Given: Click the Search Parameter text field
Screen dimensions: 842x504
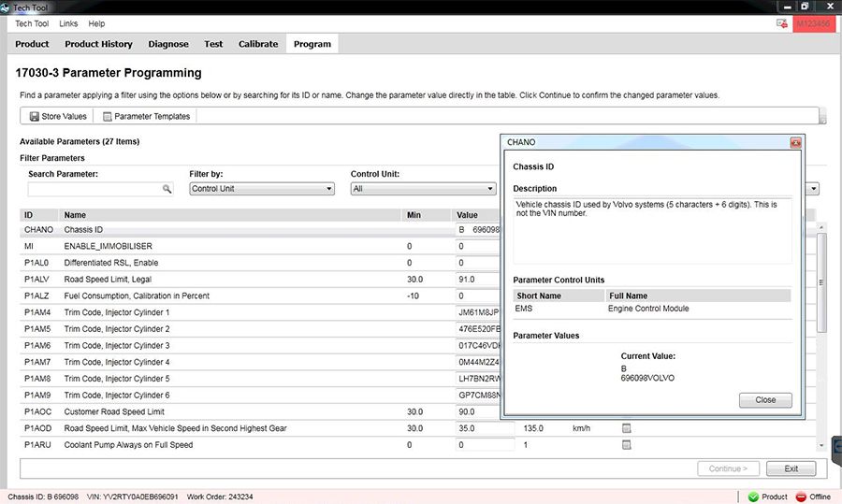Looking at the screenshot, I should [94, 189].
